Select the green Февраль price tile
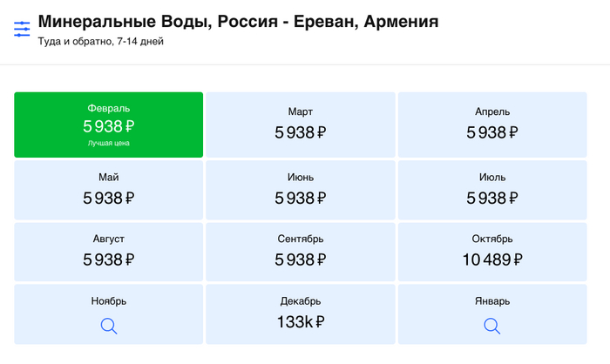 [109, 125]
